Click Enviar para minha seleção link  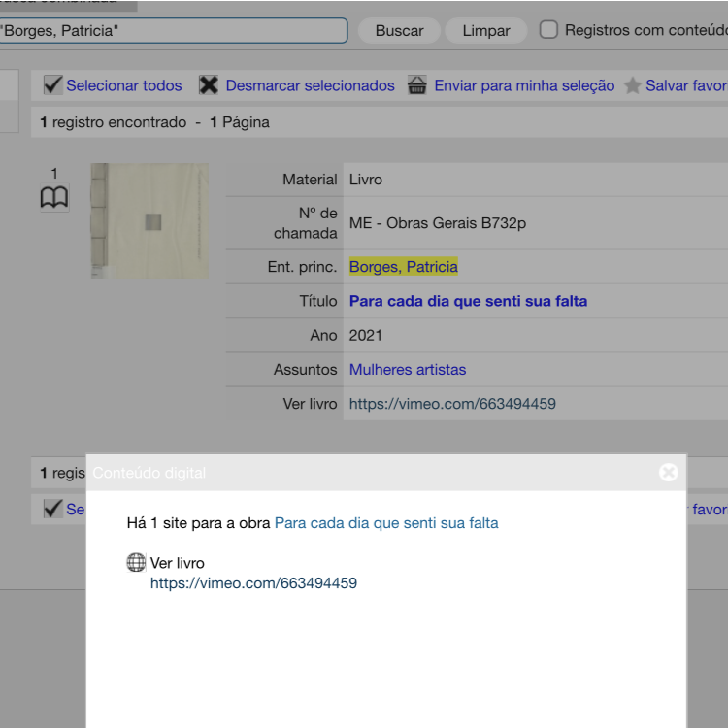point(524,85)
